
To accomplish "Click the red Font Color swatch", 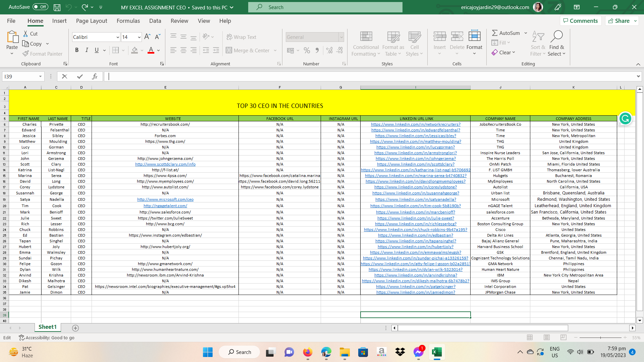I will coord(151,51).
